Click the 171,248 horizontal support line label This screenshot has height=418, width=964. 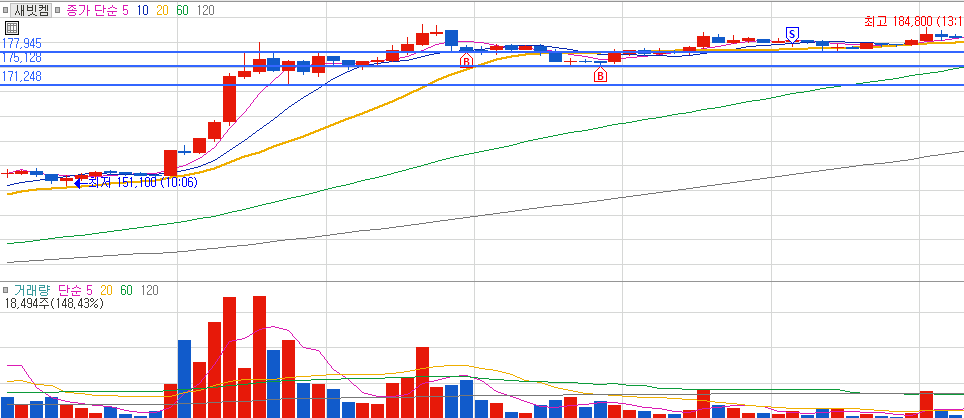[x=22, y=77]
